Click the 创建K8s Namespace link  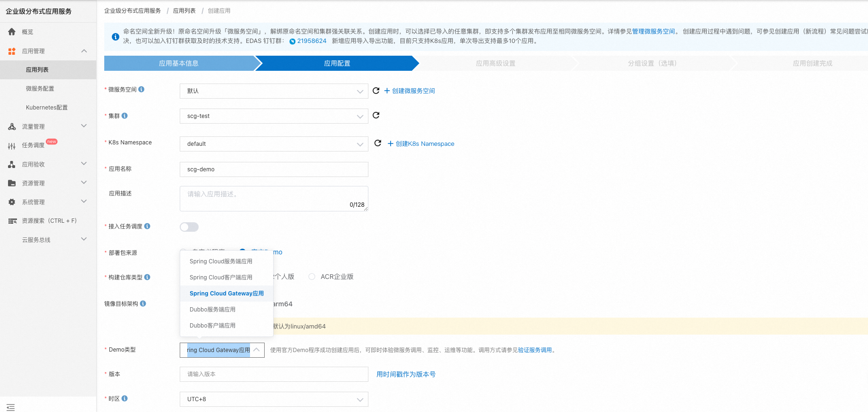[421, 144]
